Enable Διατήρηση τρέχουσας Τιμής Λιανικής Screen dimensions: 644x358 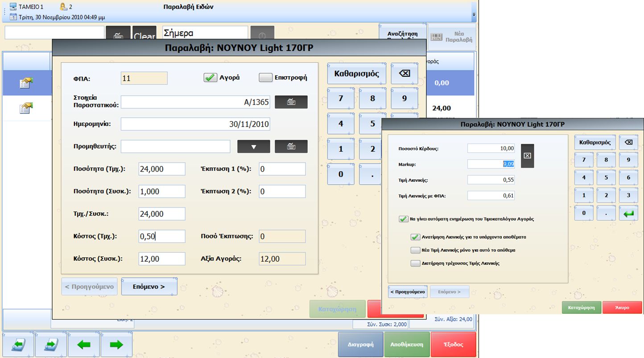pos(415,263)
